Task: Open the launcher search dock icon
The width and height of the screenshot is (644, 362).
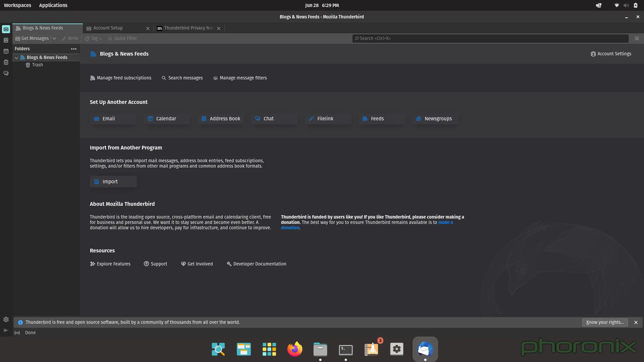Action: 218,350
